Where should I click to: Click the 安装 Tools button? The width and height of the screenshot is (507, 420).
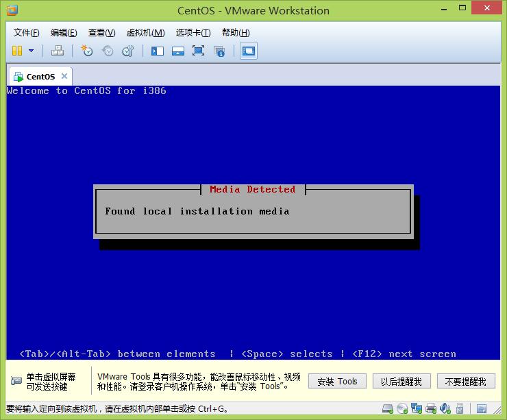point(337,382)
